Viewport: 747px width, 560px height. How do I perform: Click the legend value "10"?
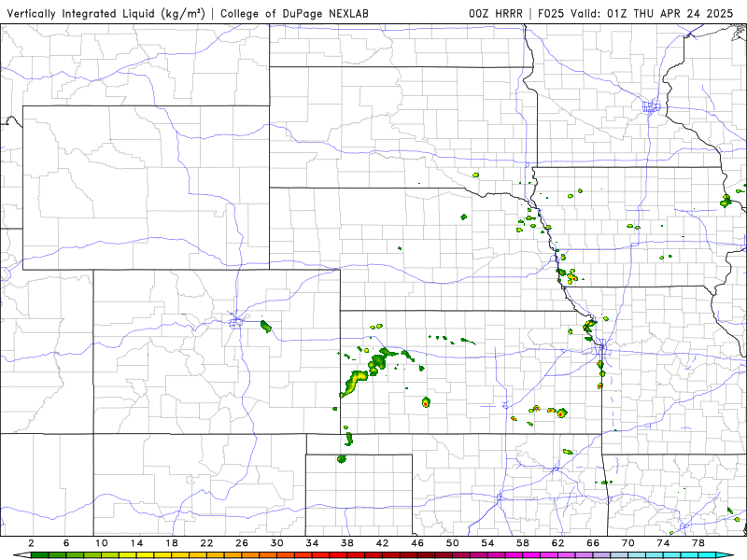coord(102,543)
